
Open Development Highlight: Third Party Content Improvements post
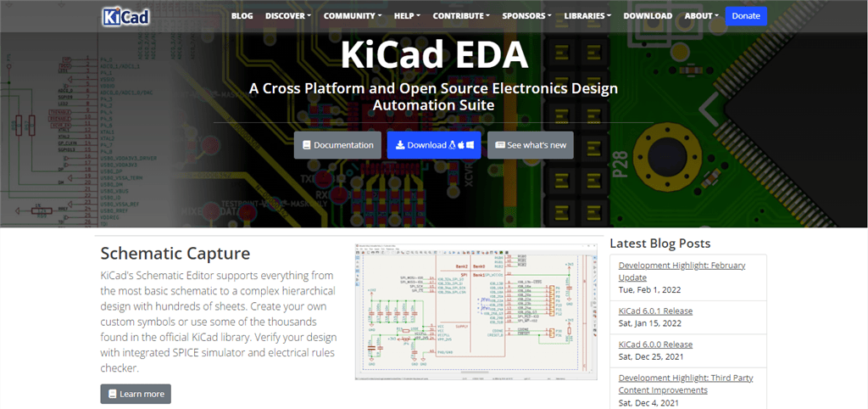pyautogui.click(x=685, y=384)
